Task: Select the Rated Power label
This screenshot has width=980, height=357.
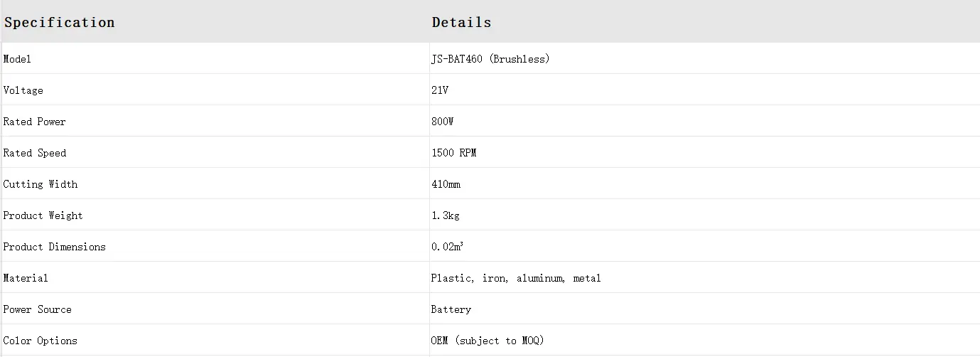Action: tap(34, 122)
